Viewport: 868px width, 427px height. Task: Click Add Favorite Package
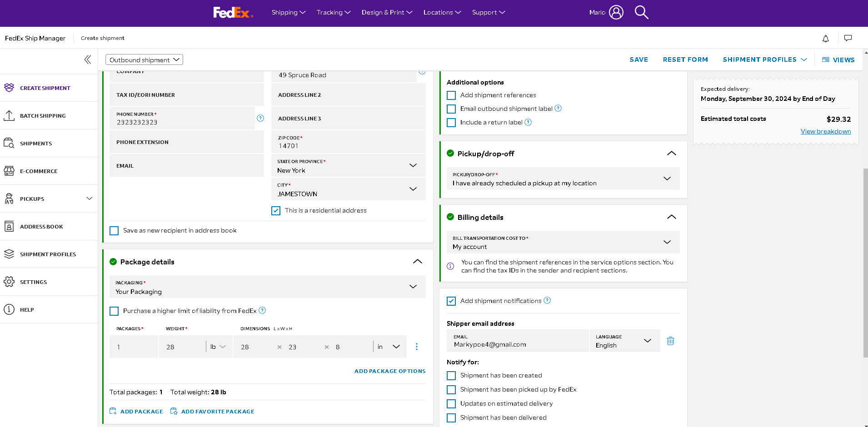coord(212,412)
